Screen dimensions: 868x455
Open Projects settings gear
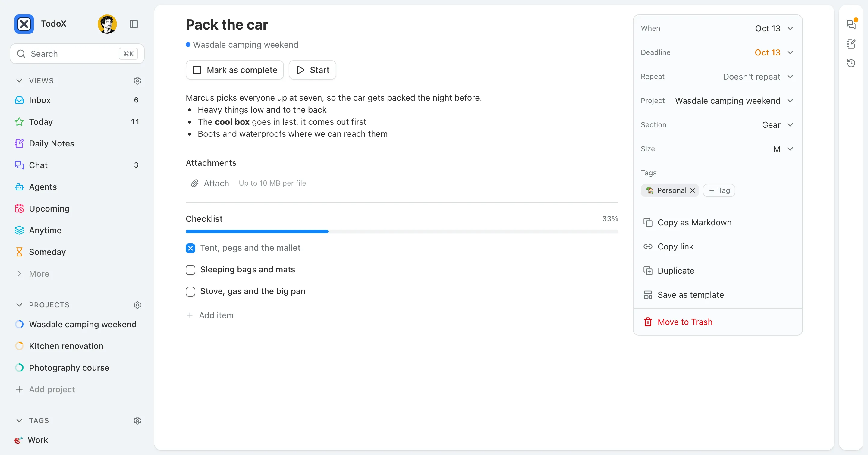click(137, 305)
